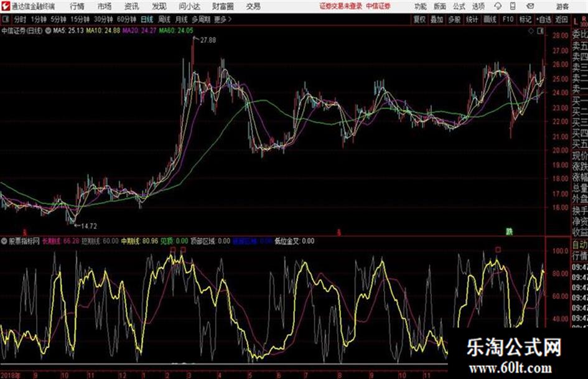Viewport: 588px width, 379px height.
Task: Toggle the chart panel layout icon beside the diamond
Action: (540, 31)
